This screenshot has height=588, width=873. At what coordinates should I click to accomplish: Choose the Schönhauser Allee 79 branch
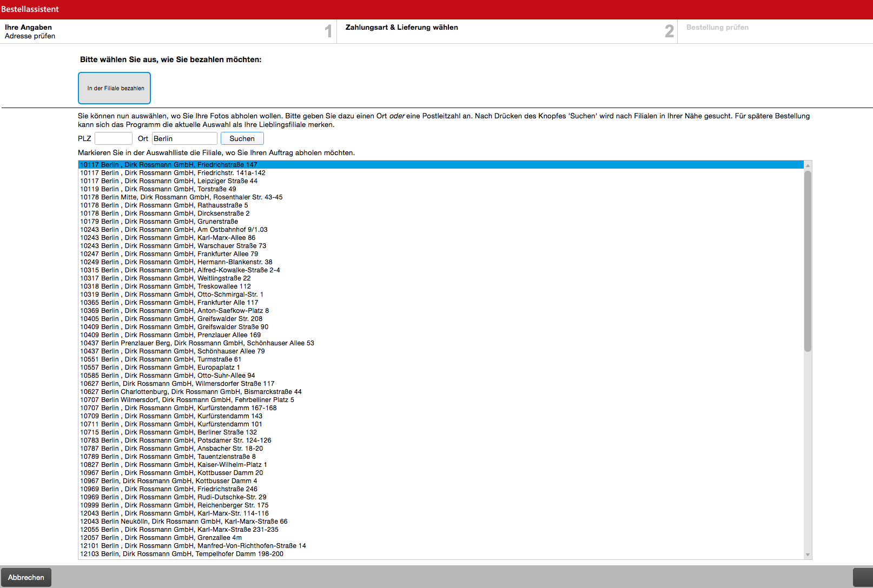point(441,351)
